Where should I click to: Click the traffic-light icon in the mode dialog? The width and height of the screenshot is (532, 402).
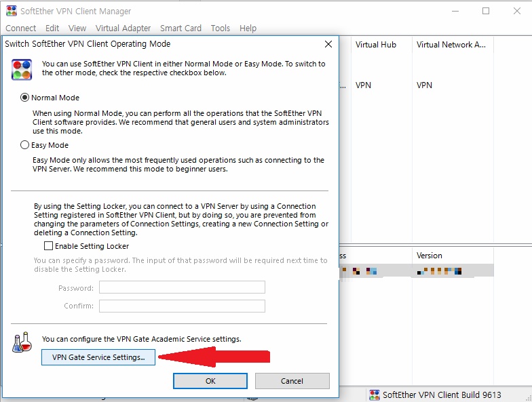pyautogui.click(x=22, y=69)
